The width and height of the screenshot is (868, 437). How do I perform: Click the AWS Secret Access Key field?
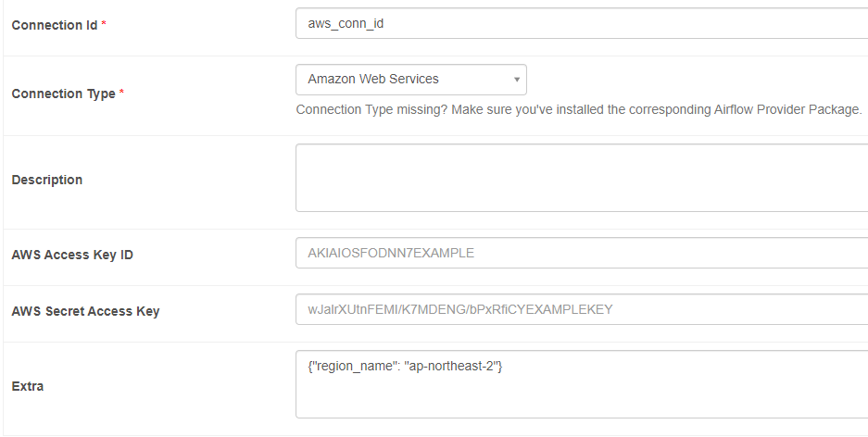tap(582, 309)
